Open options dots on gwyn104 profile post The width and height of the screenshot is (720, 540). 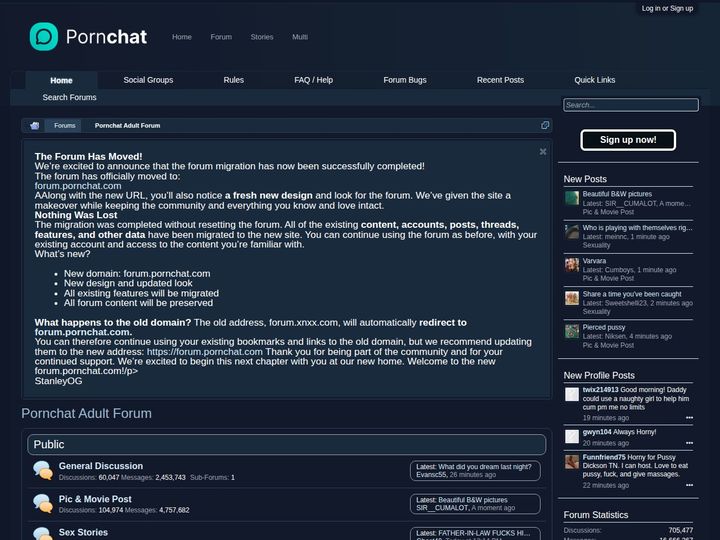(x=689, y=443)
